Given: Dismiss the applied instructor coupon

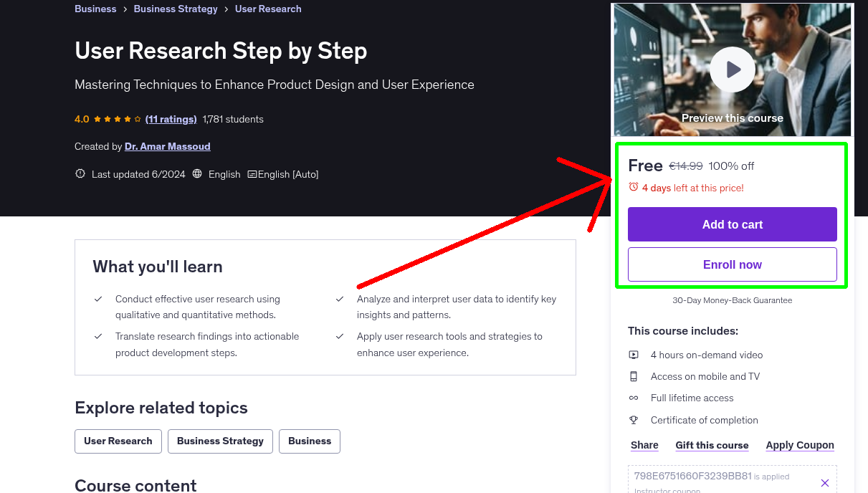Looking at the screenshot, I should [824, 482].
